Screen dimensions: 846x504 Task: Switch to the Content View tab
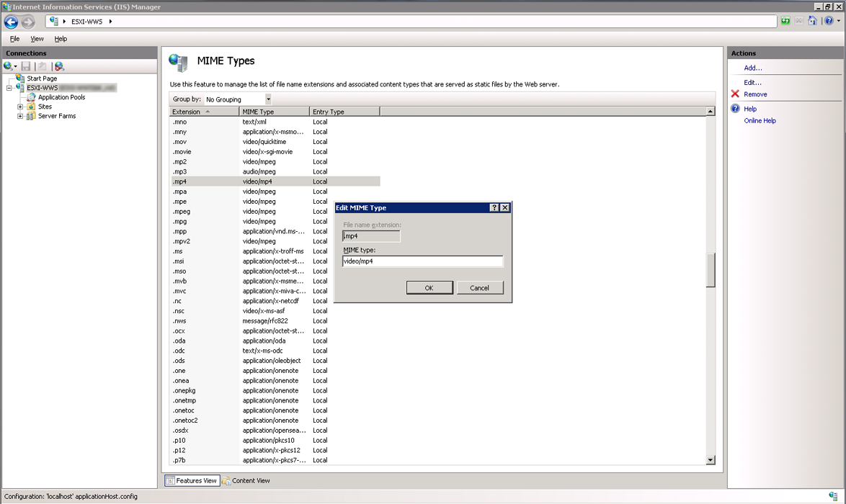click(246, 481)
